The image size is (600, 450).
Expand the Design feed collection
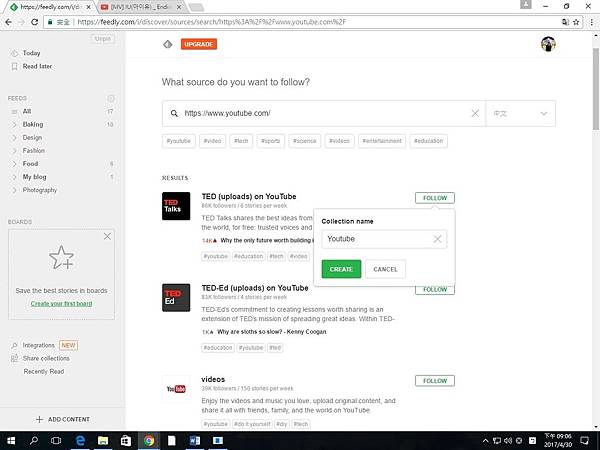[14, 138]
